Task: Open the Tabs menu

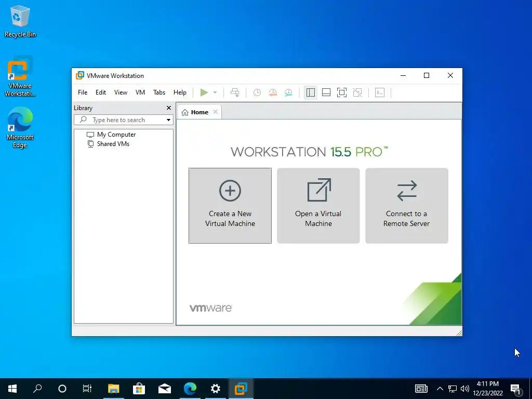Action: coord(159,92)
